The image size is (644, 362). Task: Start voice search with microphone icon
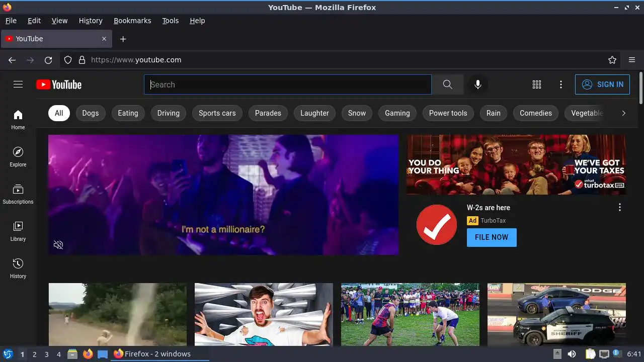[478, 84]
